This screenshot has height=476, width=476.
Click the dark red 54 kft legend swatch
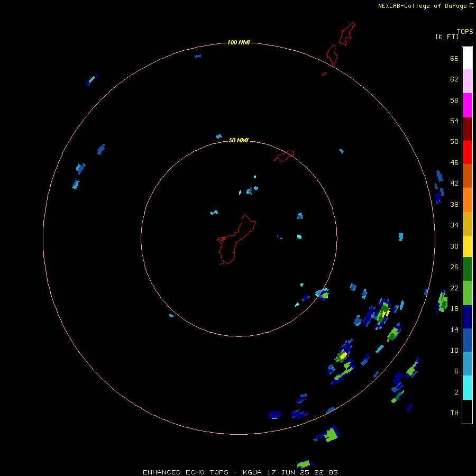coord(467,129)
